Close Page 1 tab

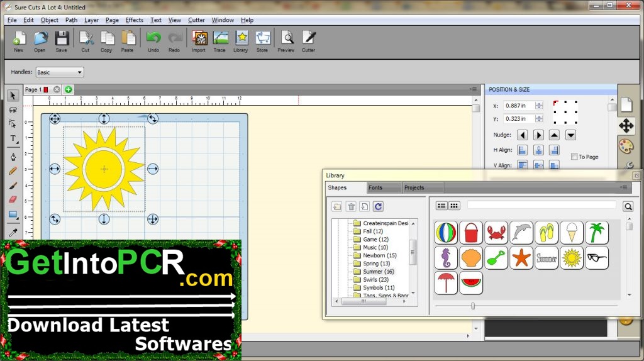(57, 89)
